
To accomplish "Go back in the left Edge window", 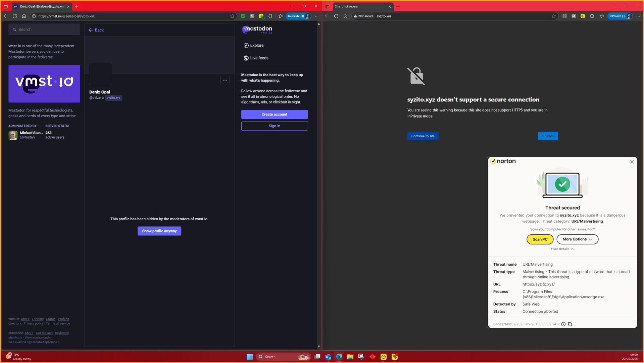I will tap(6, 16).
